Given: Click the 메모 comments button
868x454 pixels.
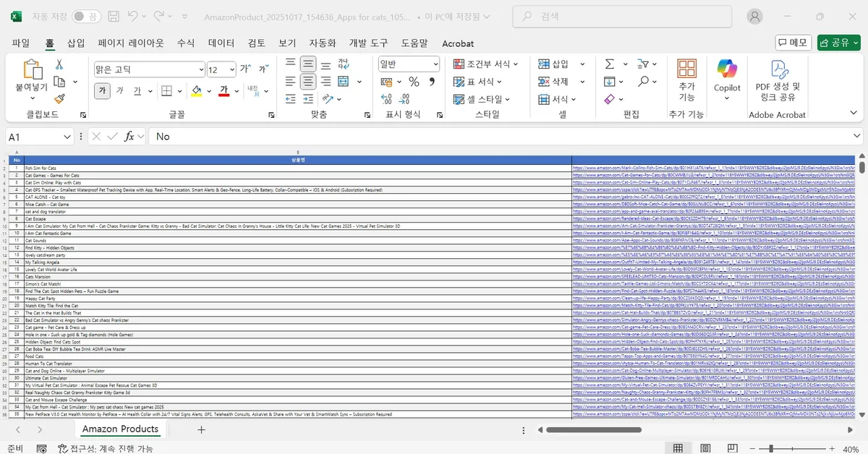Looking at the screenshot, I should (x=793, y=43).
